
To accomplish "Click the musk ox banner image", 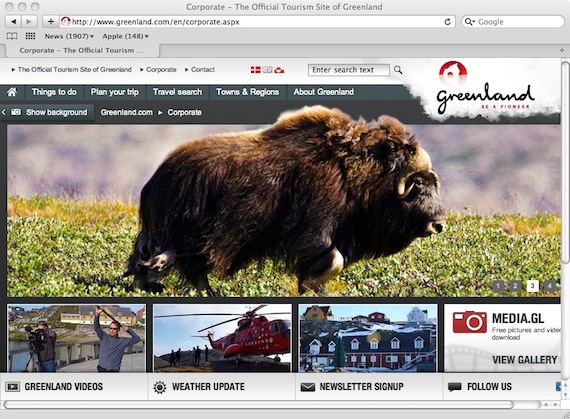I will coord(284,211).
